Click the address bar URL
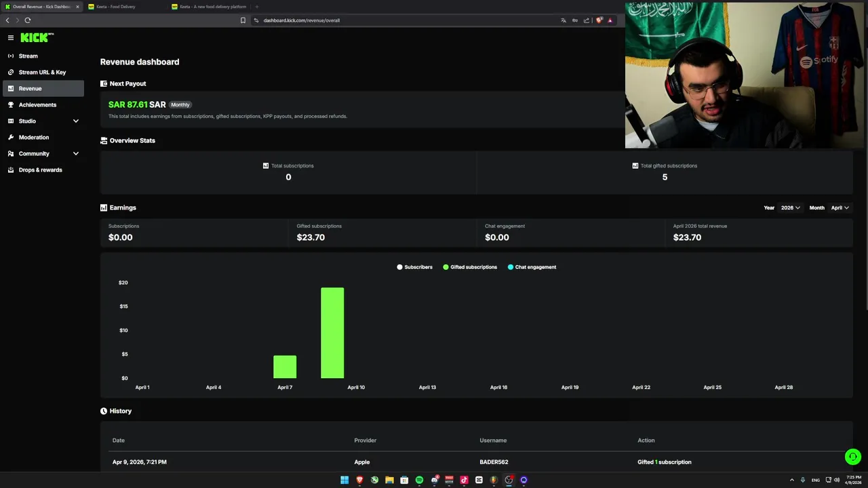The width and height of the screenshot is (868, 488). (302, 20)
